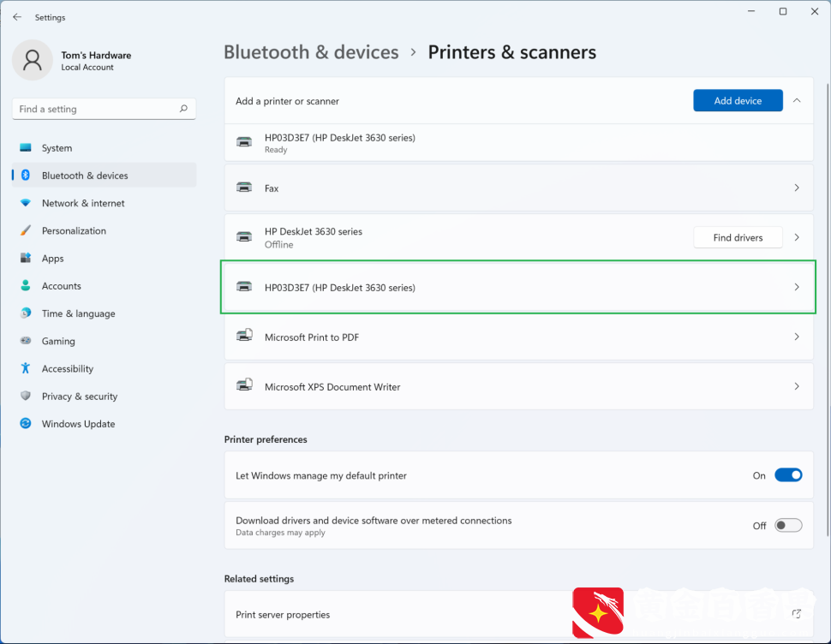Screen dimensions: 831x644
Task: Click the Privacy & security shield icon
Action: click(26, 396)
